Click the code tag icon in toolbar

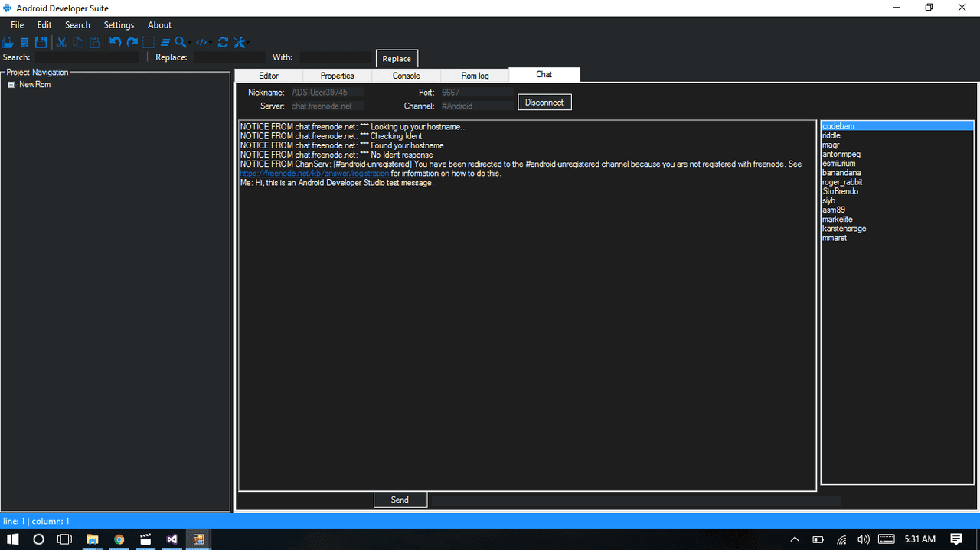tap(201, 43)
